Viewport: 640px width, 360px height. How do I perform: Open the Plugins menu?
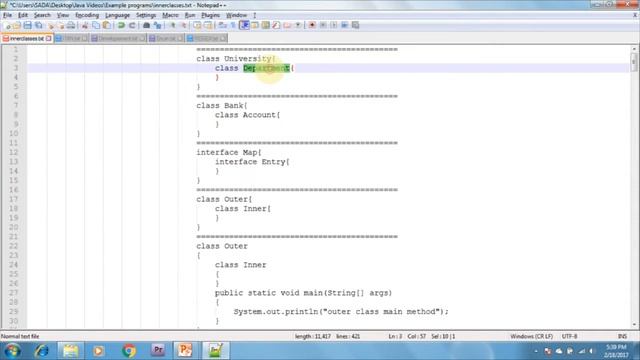tap(211, 15)
